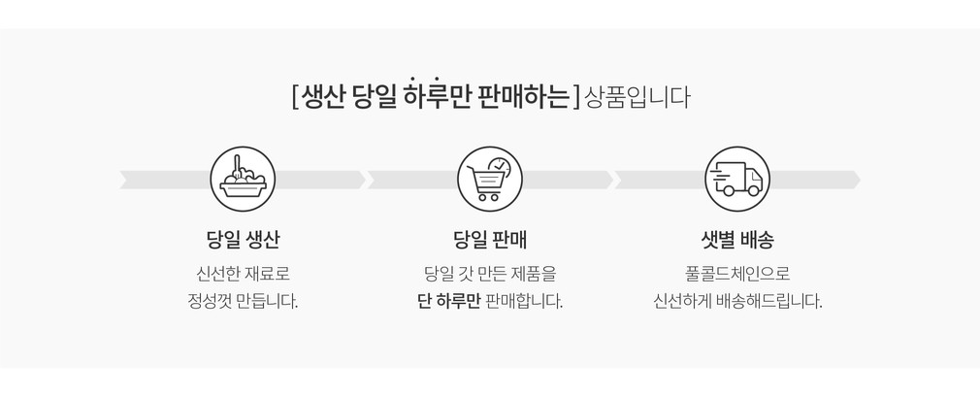The height and width of the screenshot is (398, 980).
Task: Click the arrow tip between cart and truck icons
Action: (606, 180)
